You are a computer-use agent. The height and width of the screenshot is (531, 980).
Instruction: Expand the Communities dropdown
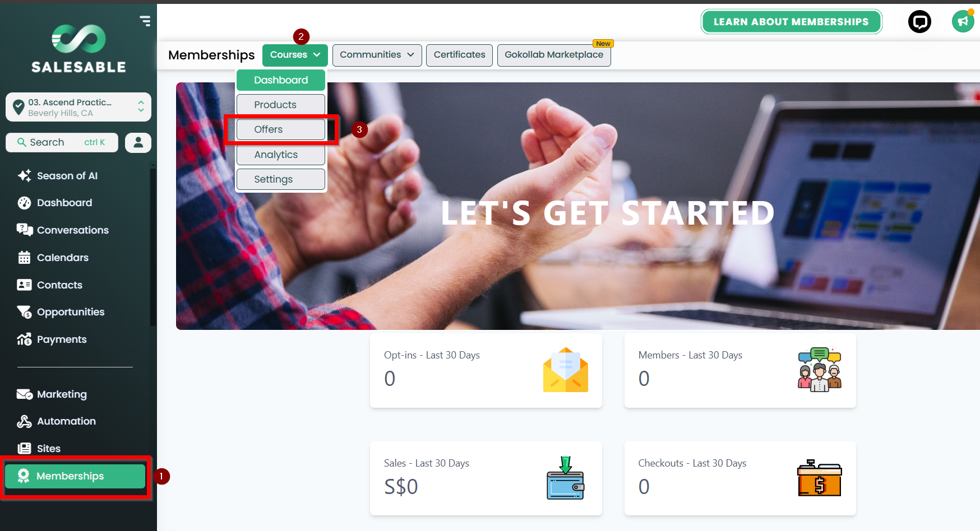pos(377,55)
